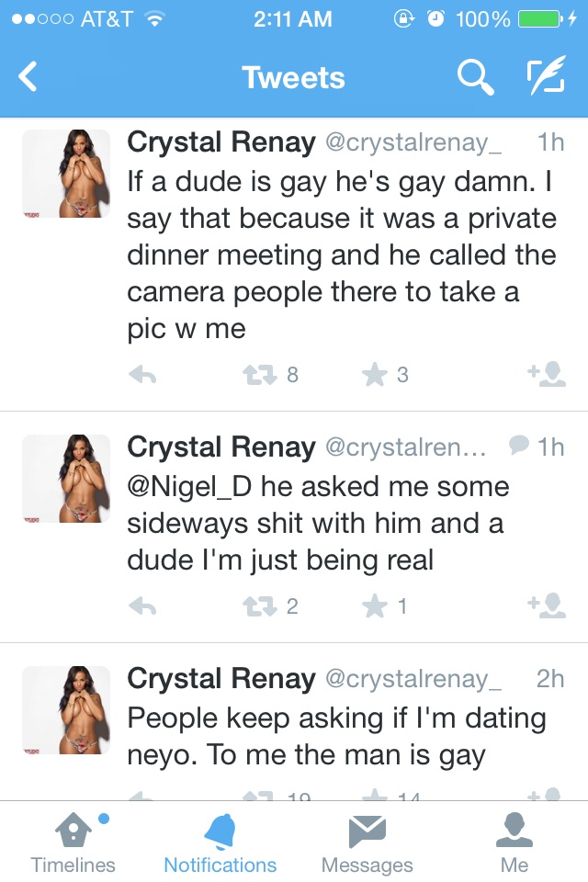Follow user from the first tweet
This screenshot has height=882, width=588.
pos(546,374)
